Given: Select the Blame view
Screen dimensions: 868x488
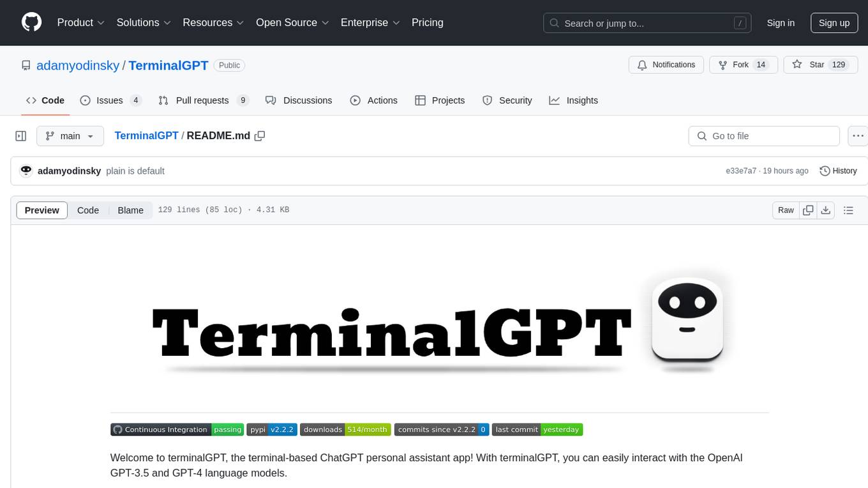Looking at the screenshot, I should point(131,210).
